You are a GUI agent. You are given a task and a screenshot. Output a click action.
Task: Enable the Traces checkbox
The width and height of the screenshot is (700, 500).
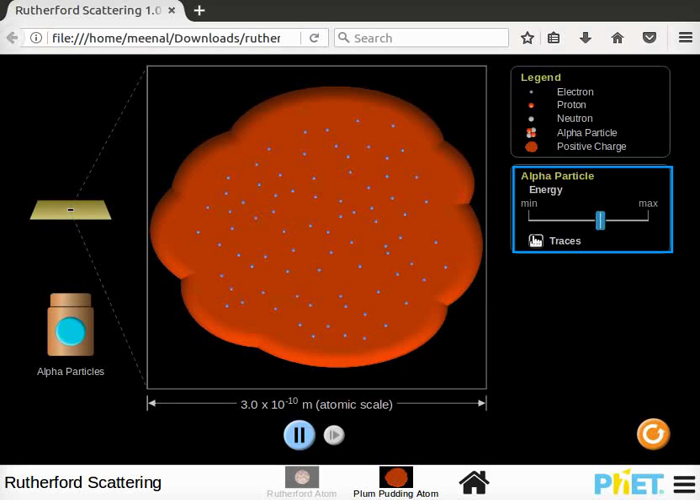536,241
